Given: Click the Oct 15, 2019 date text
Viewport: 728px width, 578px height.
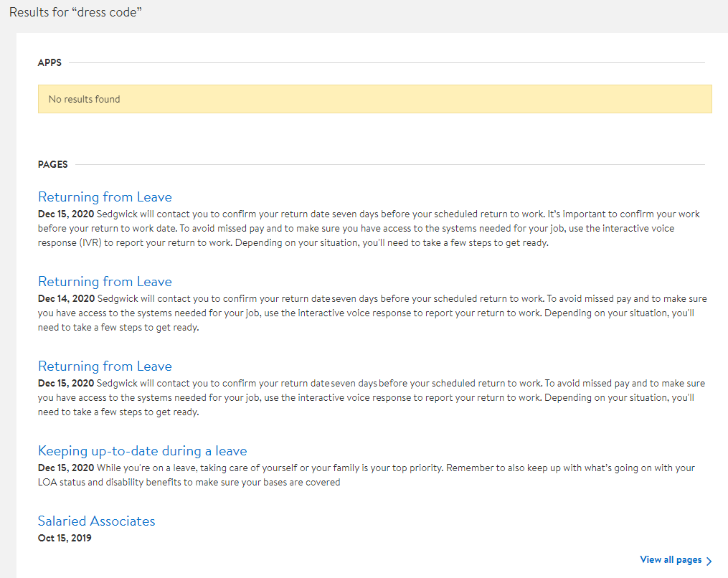Looking at the screenshot, I should 65,538.
